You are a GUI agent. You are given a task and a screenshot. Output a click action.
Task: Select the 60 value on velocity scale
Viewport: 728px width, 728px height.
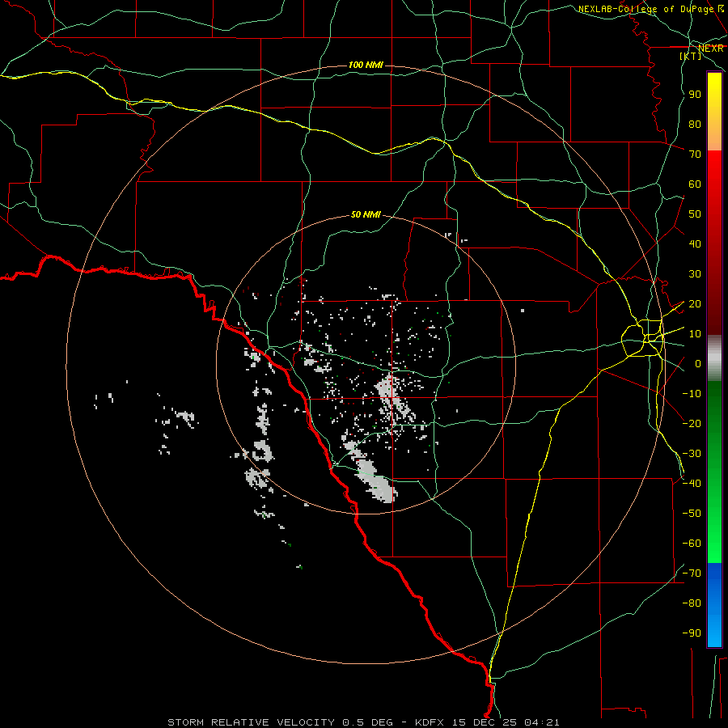695,184
